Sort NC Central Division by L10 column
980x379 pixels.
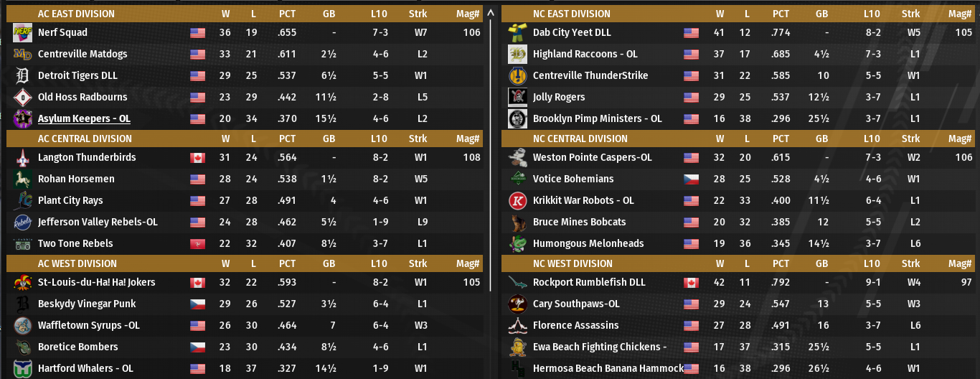point(872,139)
